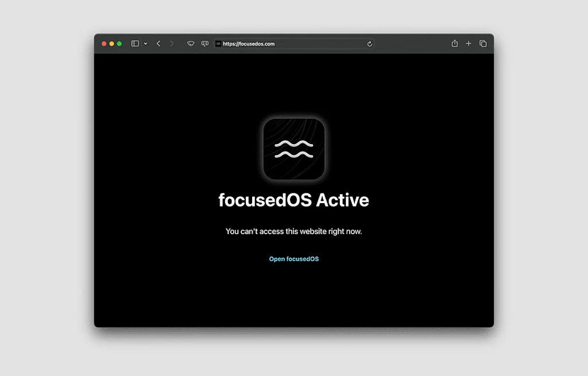588x376 pixels.
Task: Close the browser window with red button
Action: coord(104,44)
